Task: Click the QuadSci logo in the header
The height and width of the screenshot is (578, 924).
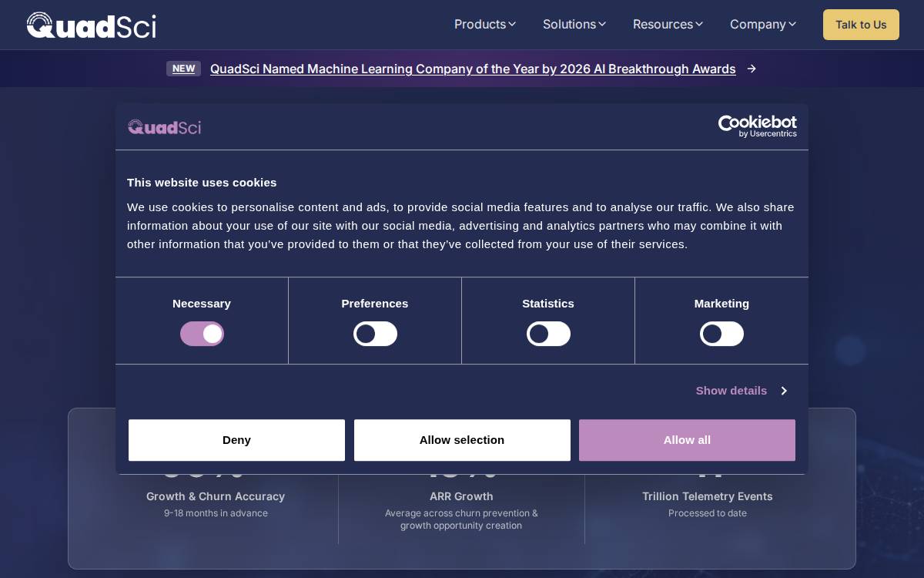Action: (91, 25)
